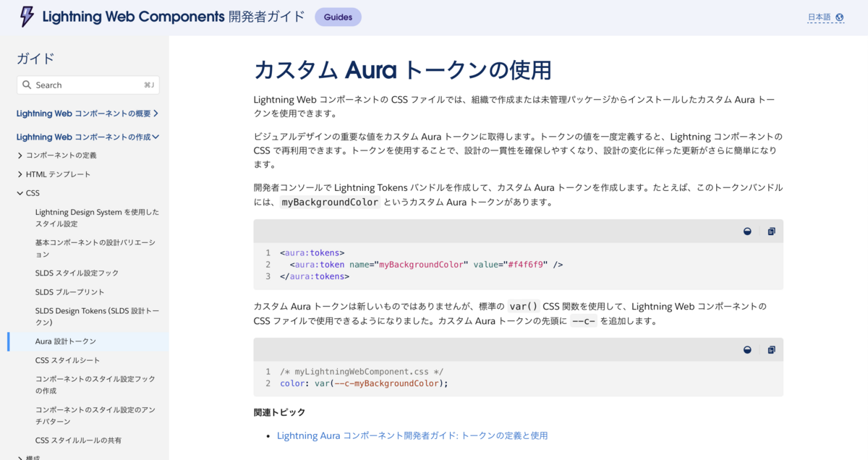The width and height of the screenshot is (868, 460).
Task: Click the closing </aura:tokens> code line
Action: (314, 276)
